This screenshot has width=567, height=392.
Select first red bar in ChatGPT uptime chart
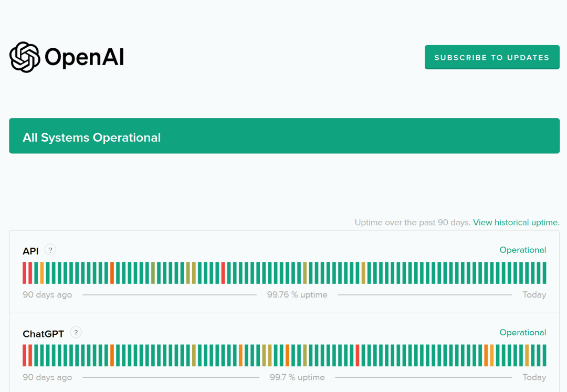coord(24,355)
